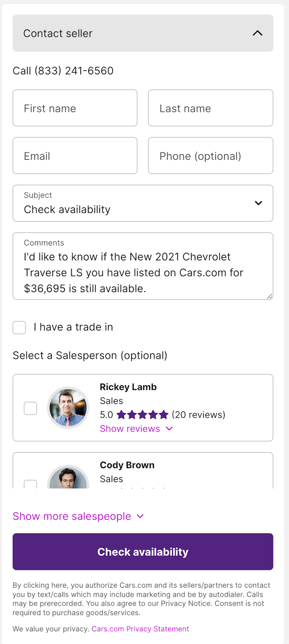Click Cody Brown's profile photo

tap(68, 479)
